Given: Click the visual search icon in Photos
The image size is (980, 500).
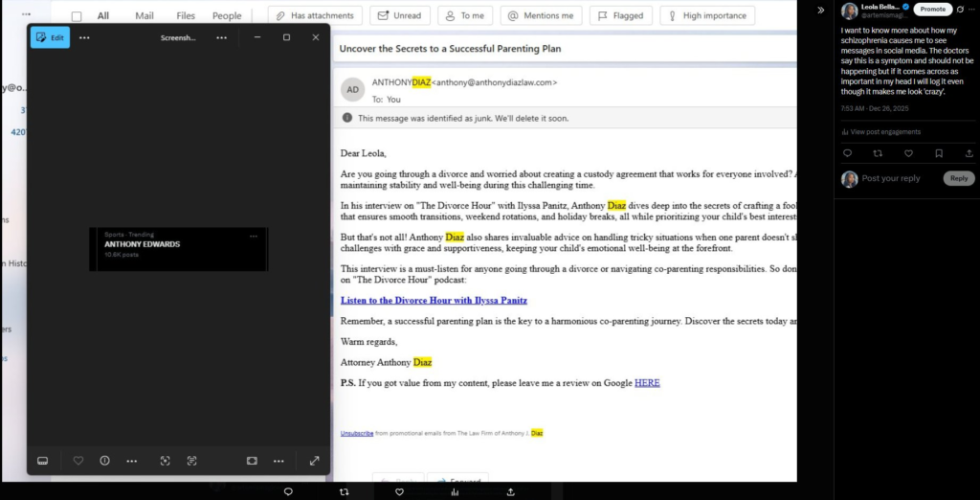Looking at the screenshot, I should click(x=165, y=461).
